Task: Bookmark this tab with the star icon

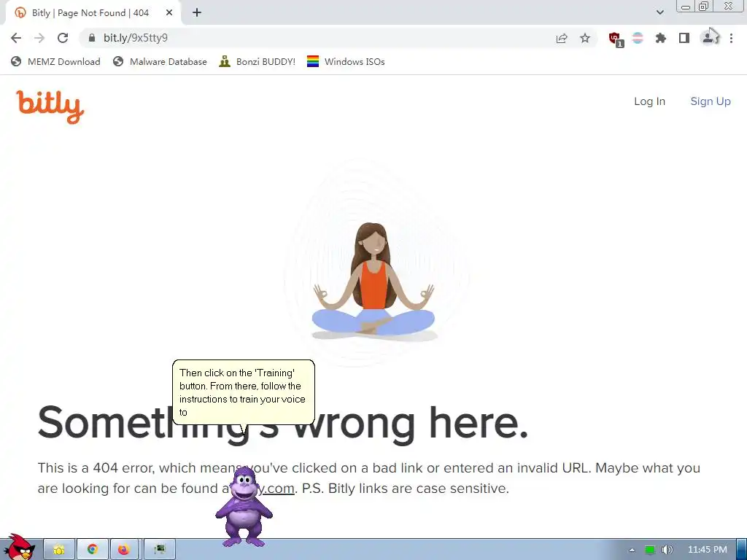Action: (x=585, y=38)
